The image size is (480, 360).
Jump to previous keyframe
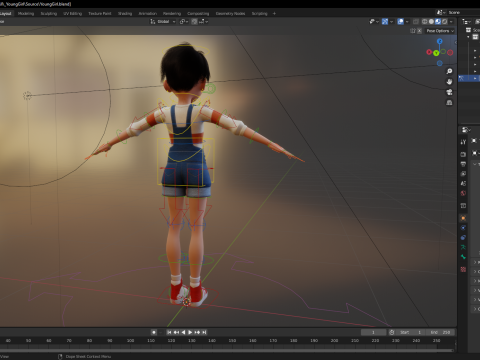(176, 332)
